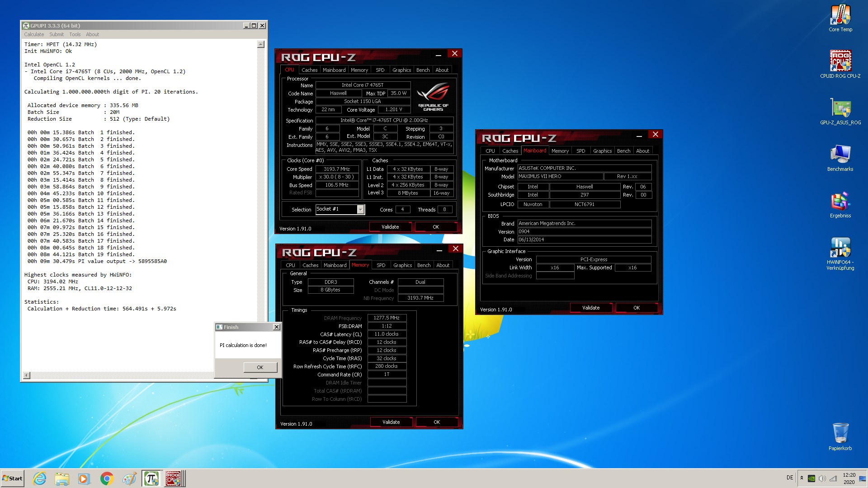This screenshot has height=488, width=868.
Task: Click the CAS# Latency 11.0 clocks field
Action: 387,334
